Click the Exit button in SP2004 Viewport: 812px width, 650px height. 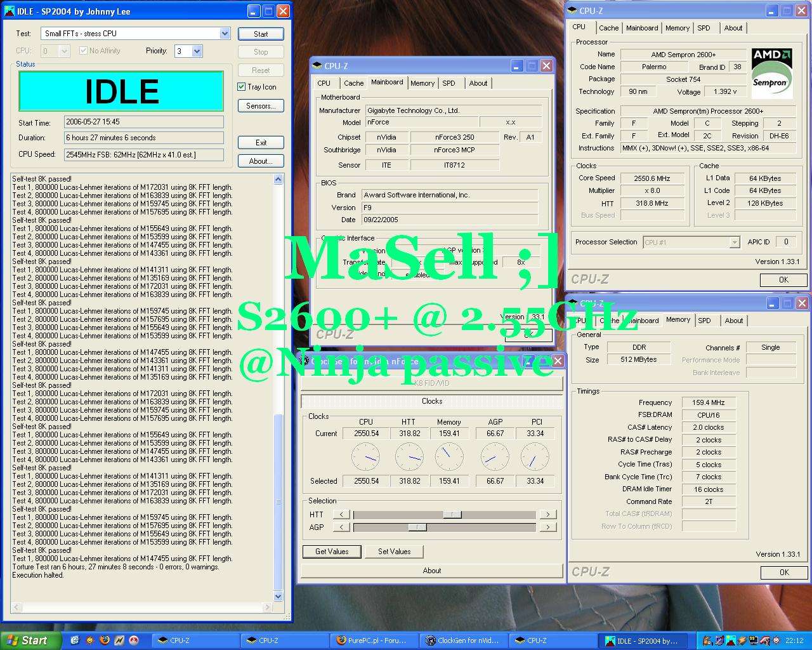(x=261, y=143)
